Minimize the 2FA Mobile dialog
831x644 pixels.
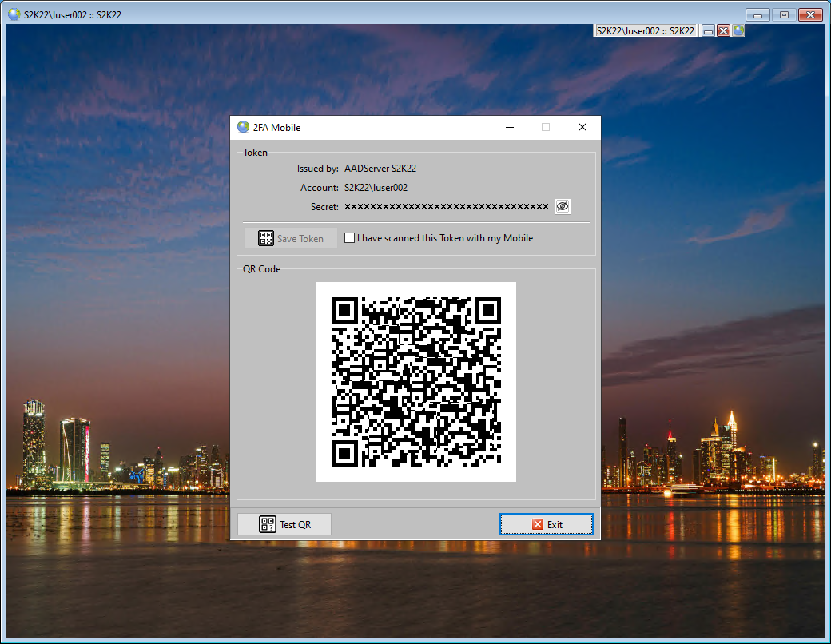[x=509, y=127]
